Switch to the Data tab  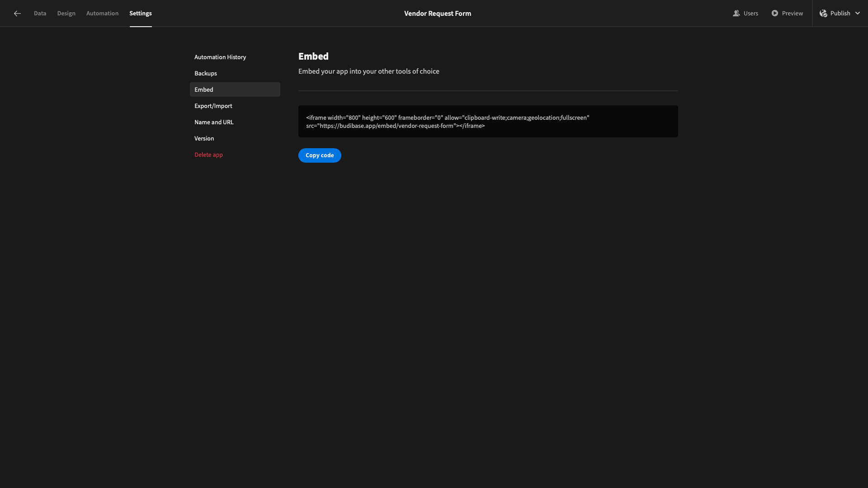click(40, 13)
